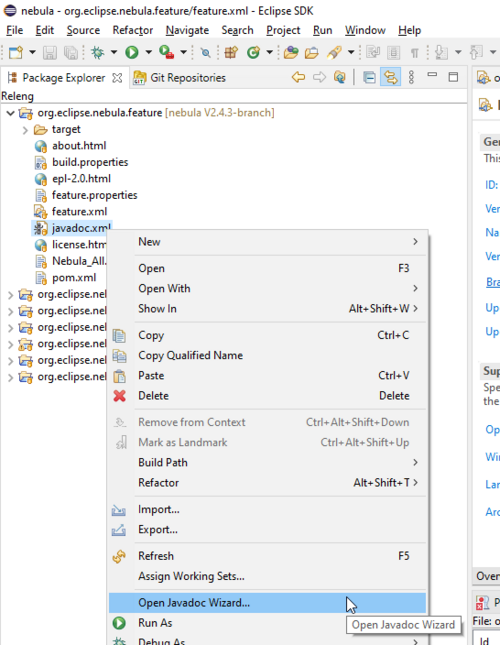Open the External Tools dropdown arrow
The height and width of the screenshot is (645, 500).
(183, 53)
